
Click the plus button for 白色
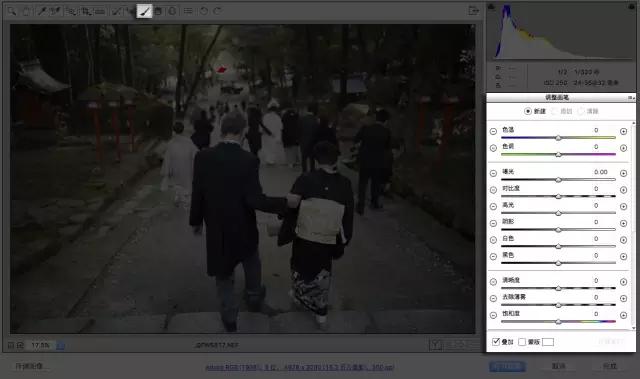(623, 240)
